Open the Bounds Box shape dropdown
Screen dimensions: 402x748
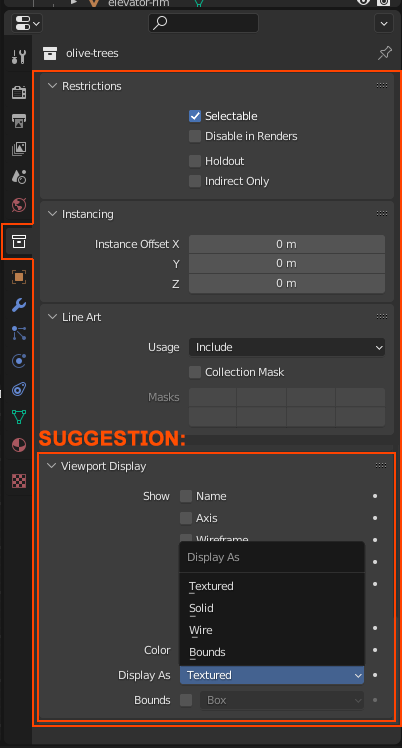(282, 700)
